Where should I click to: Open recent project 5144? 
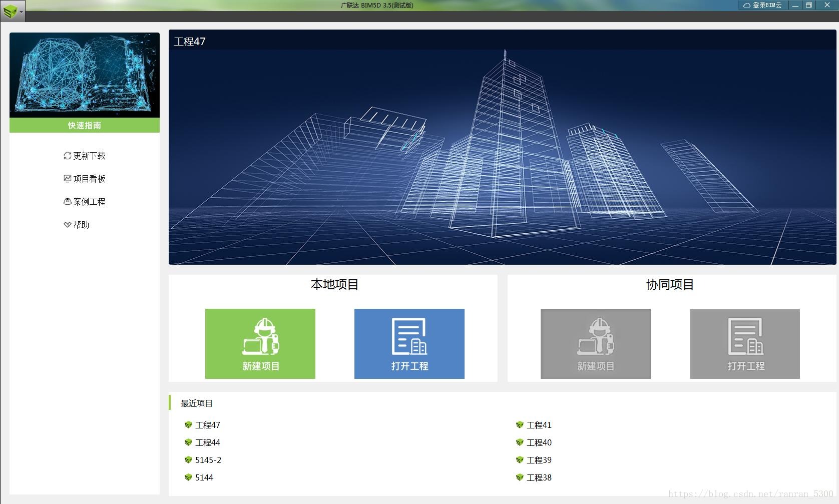tap(204, 477)
